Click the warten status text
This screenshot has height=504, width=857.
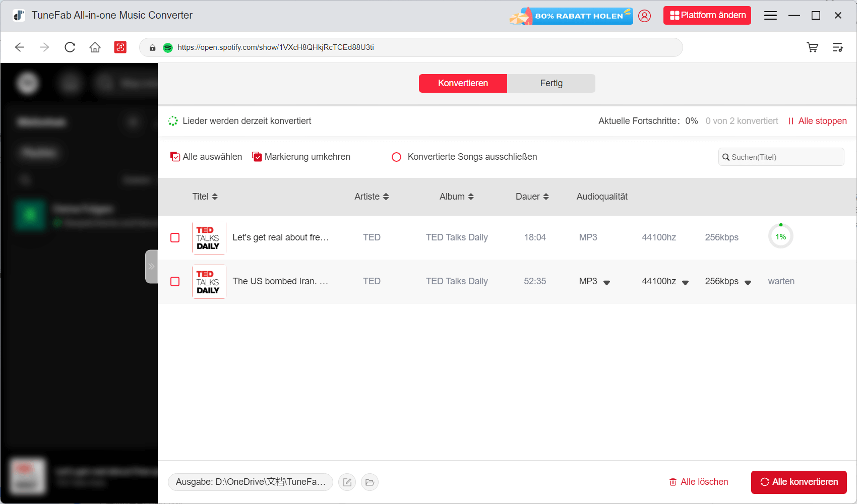(781, 281)
